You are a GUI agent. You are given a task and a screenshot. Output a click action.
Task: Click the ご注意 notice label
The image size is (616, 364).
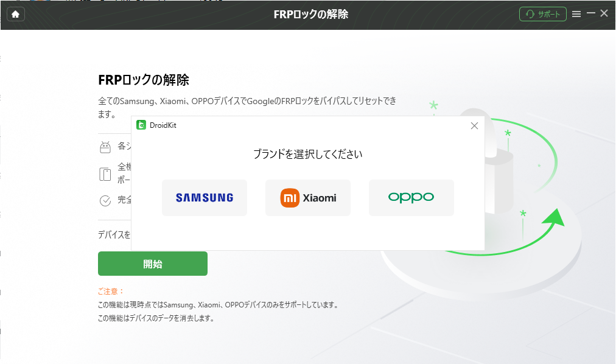111,292
